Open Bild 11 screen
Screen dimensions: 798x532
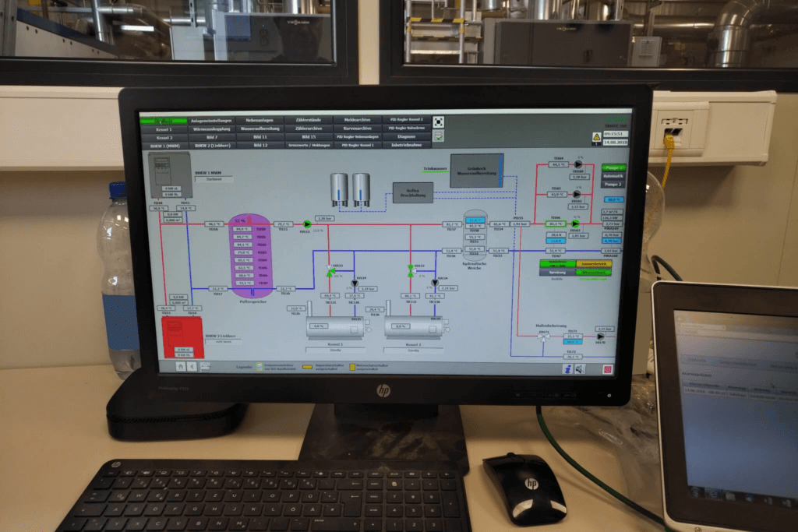click(x=260, y=137)
